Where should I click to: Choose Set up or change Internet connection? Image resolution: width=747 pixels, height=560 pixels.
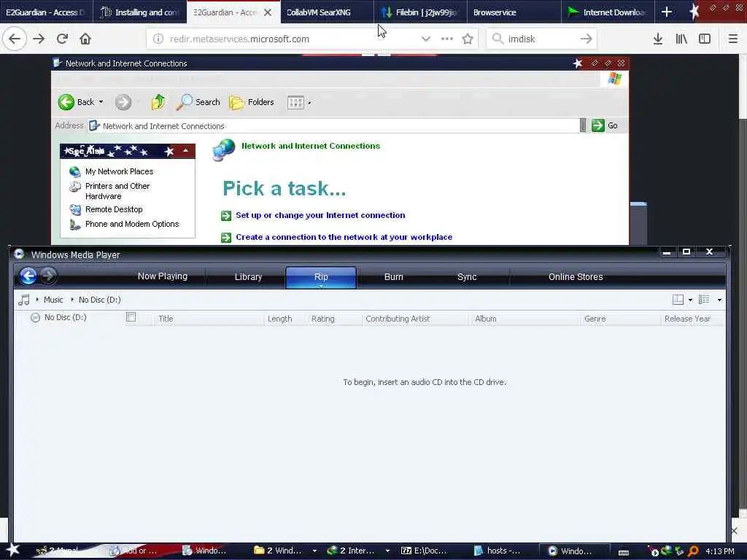(320, 215)
